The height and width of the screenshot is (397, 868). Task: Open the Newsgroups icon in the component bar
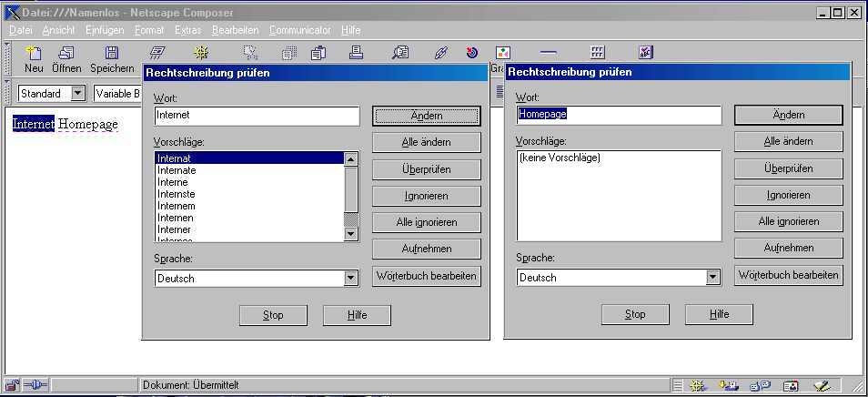pos(760,385)
